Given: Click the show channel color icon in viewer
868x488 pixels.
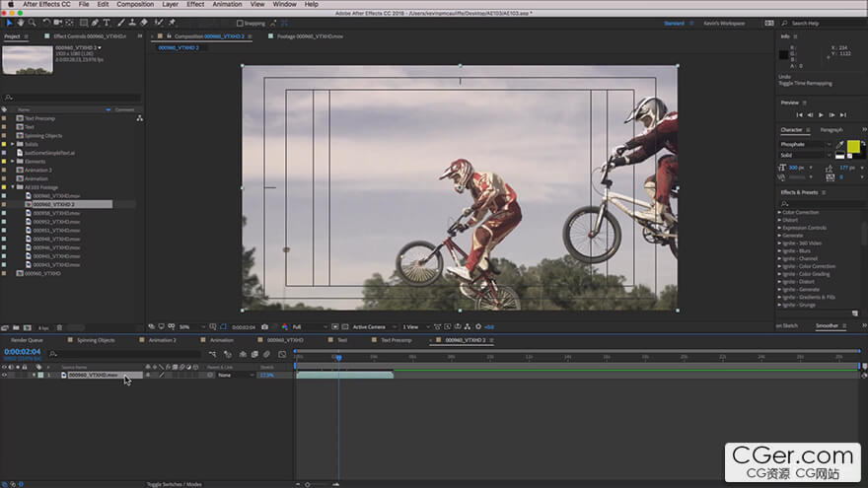Looking at the screenshot, I should pos(284,327).
